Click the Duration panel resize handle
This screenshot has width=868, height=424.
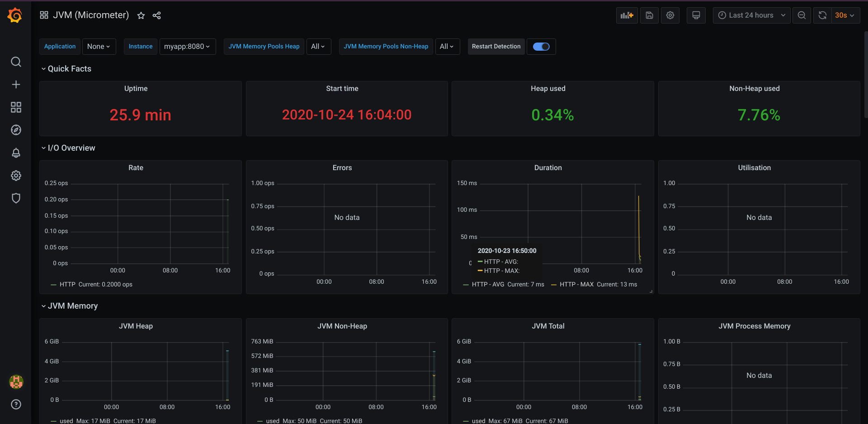tap(651, 291)
